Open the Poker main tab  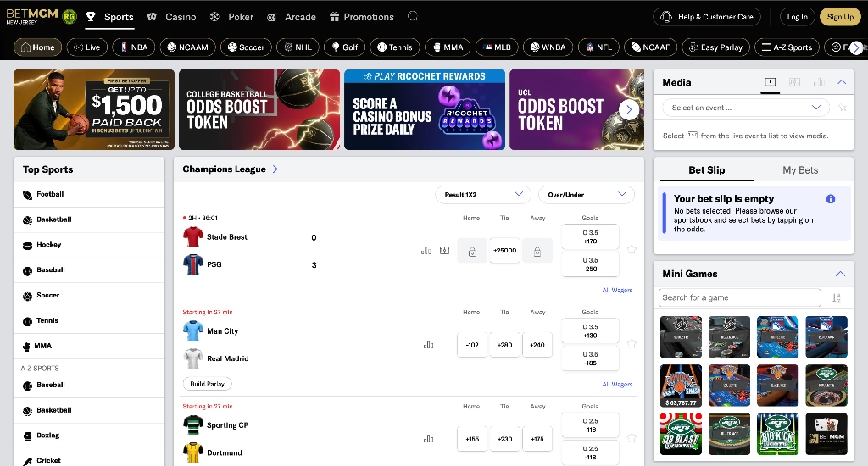[231, 17]
